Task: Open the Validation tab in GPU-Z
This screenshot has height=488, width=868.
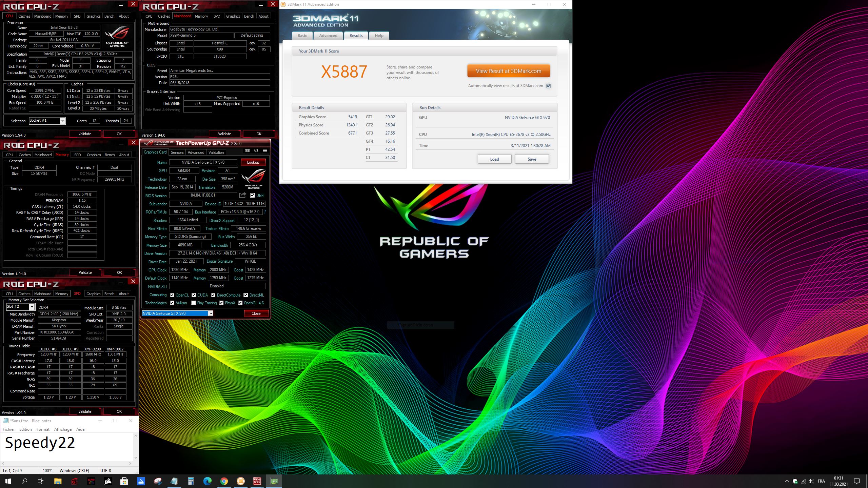Action: pyautogui.click(x=216, y=152)
